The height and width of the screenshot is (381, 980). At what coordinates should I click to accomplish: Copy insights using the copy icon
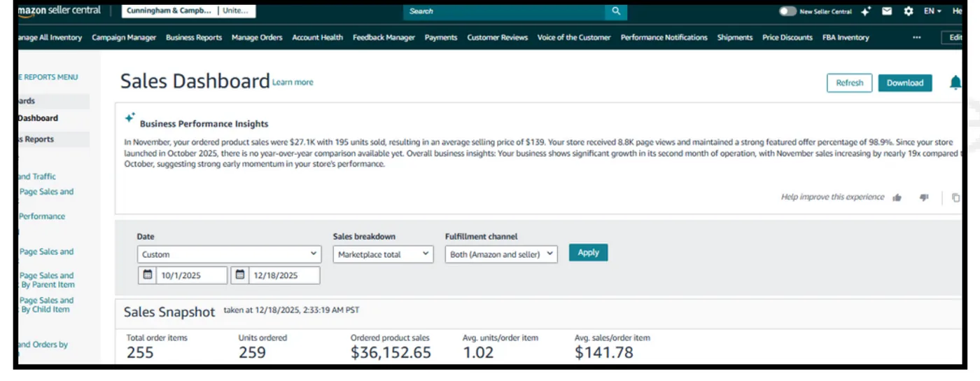coord(955,198)
